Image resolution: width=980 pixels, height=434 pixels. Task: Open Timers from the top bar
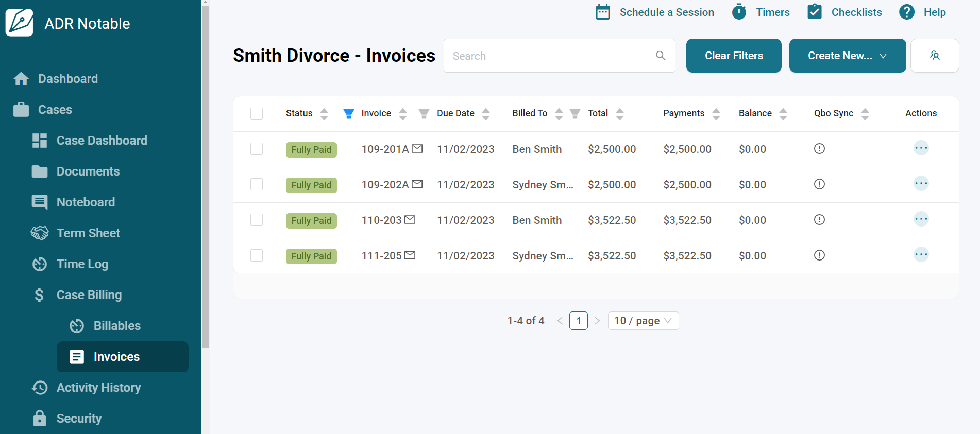pos(761,12)
